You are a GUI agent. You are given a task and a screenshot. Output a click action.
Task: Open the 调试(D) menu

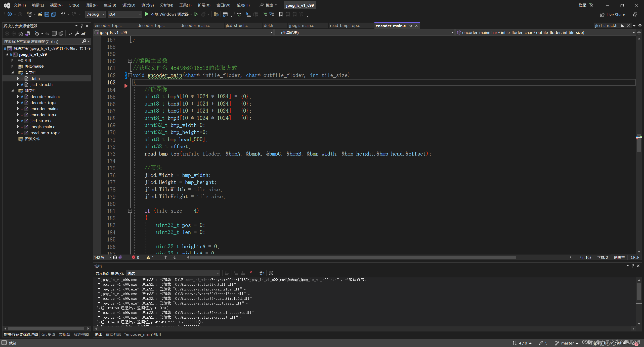coord(129,5)
